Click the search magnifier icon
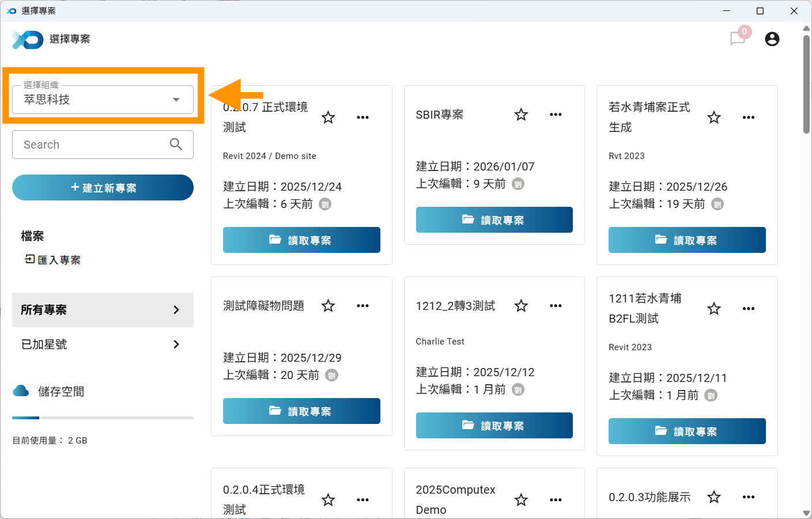The width and height of the screenshot is (812, 519). point(176,145)
